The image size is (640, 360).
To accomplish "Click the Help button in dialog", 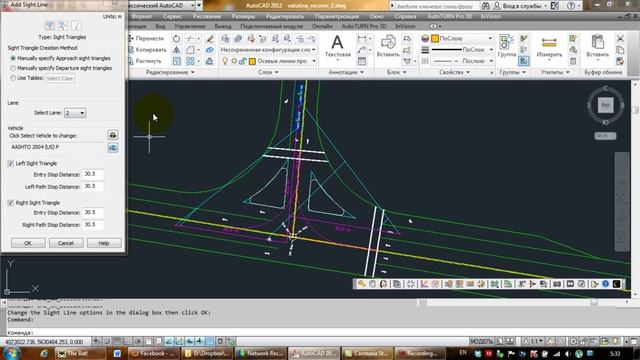I will tap(104, 243).
